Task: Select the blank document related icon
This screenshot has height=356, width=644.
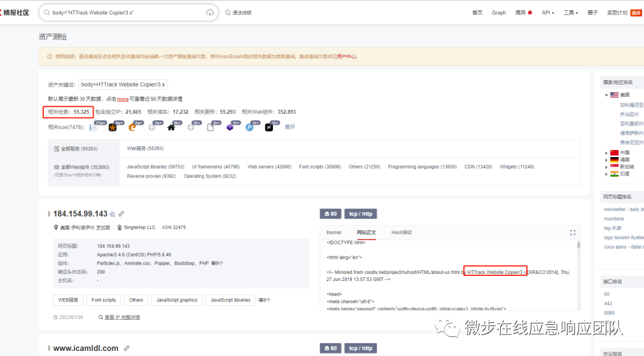Action: (210, 128)
